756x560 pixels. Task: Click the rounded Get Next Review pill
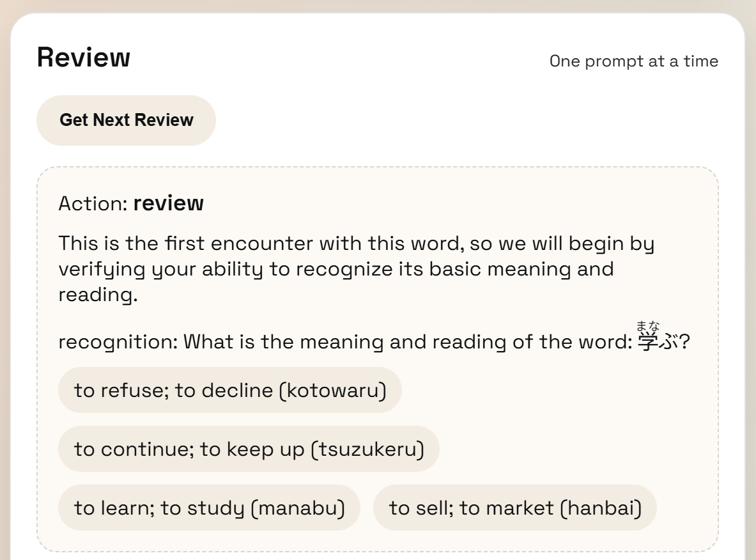coord(126,120)
